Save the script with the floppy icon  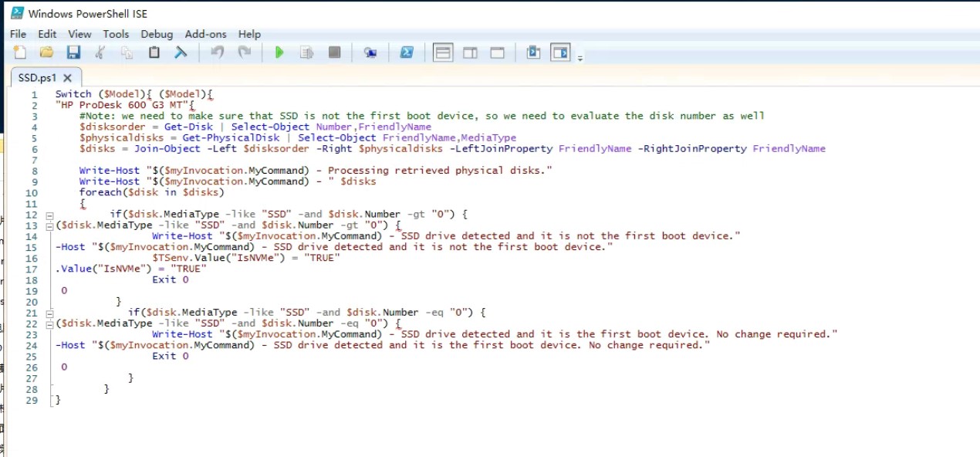pos(73,52)
